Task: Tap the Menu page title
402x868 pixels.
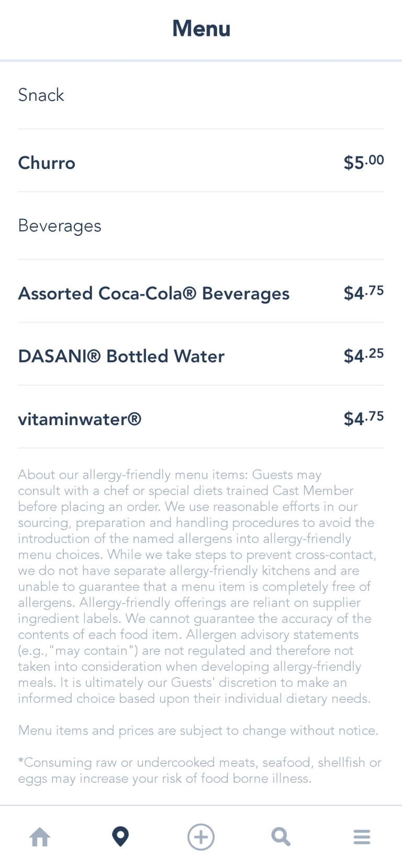Action: tap(201, 29)
